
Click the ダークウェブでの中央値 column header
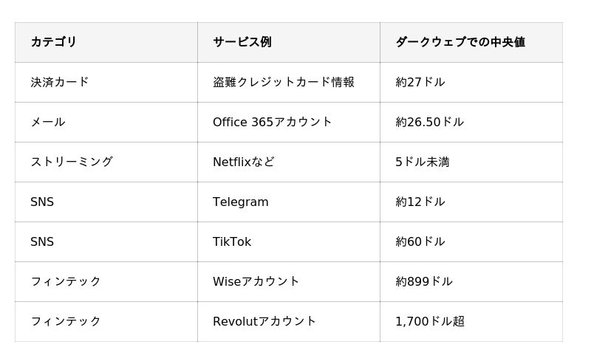(471, 42)
